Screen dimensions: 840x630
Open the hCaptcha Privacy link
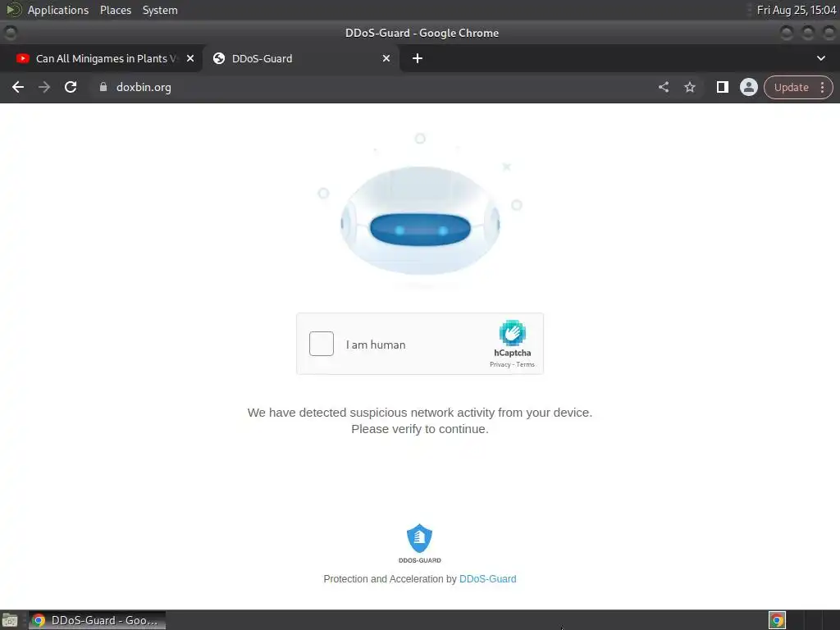click(x=500, y=365)
